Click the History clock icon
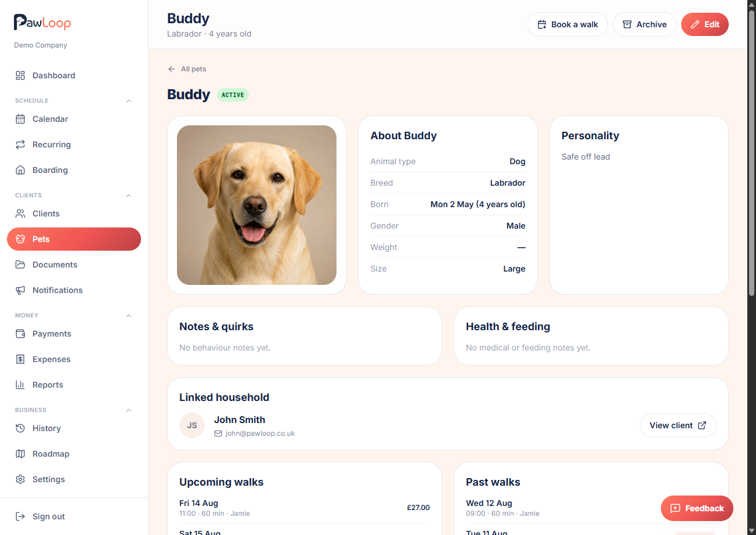The image size is (756, 535). [20, 428]
